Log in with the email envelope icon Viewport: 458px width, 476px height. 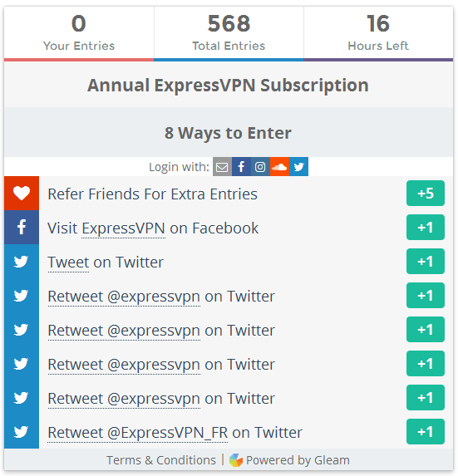(222, 167)
